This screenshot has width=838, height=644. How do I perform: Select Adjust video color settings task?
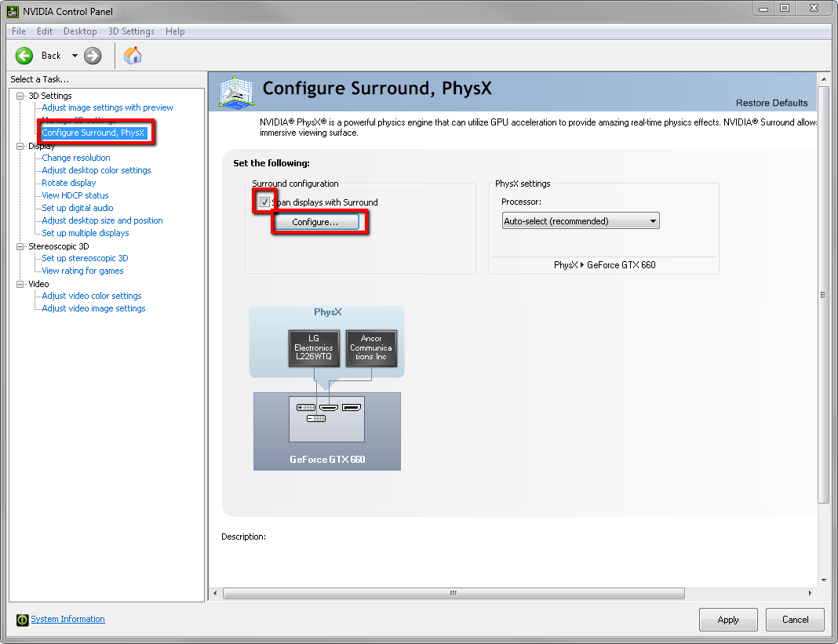click(x=92, y=296)
